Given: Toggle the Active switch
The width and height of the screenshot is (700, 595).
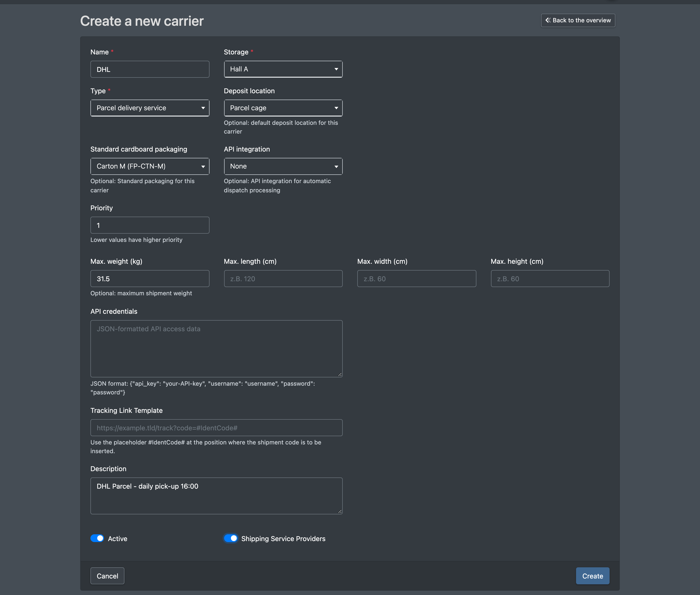Looking at the screenshot, I should (97, 538).
